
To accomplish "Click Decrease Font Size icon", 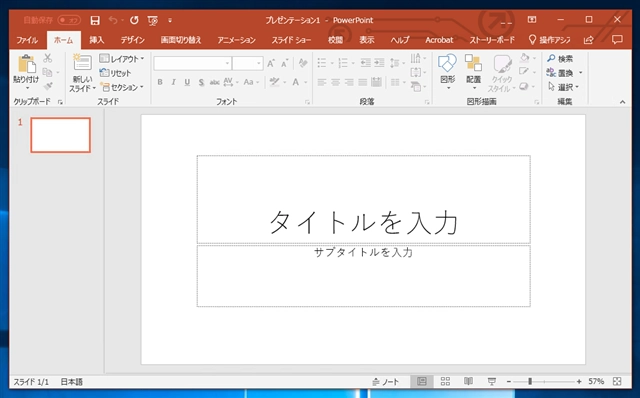I will pos(284,63).
